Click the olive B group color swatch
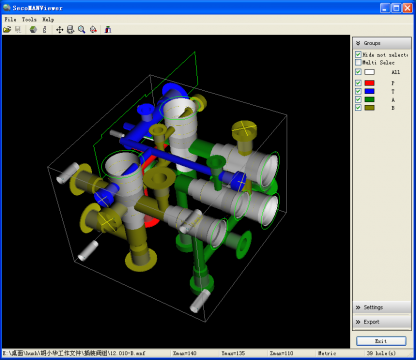 (x=370, y=108)
